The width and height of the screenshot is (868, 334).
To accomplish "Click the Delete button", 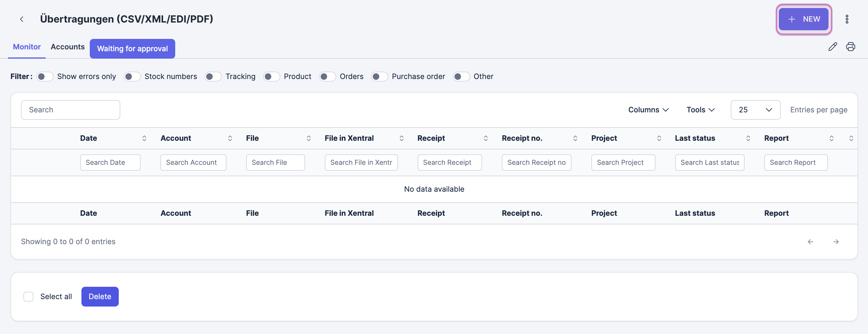I will [100, 297].
